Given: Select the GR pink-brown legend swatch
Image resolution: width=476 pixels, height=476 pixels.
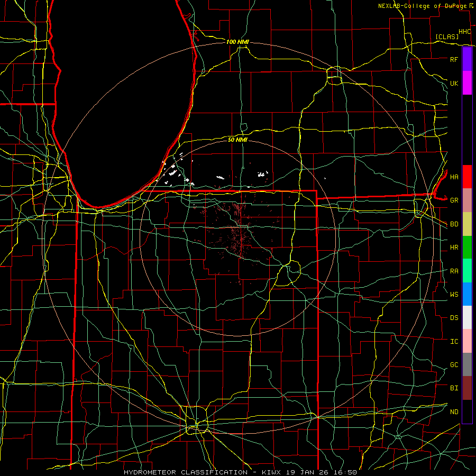Looking at the screenshot, I should point(467,200).
